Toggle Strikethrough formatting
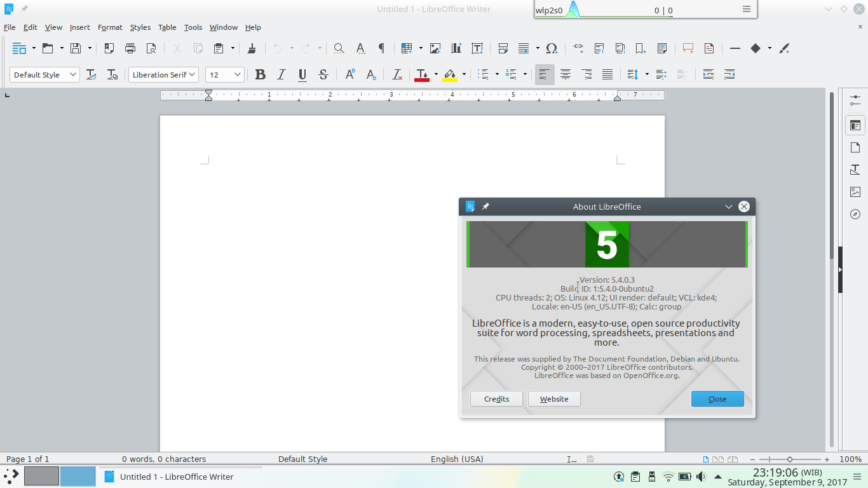The width and height of the screenshot is (868, 488). click(x=323, y=74)
